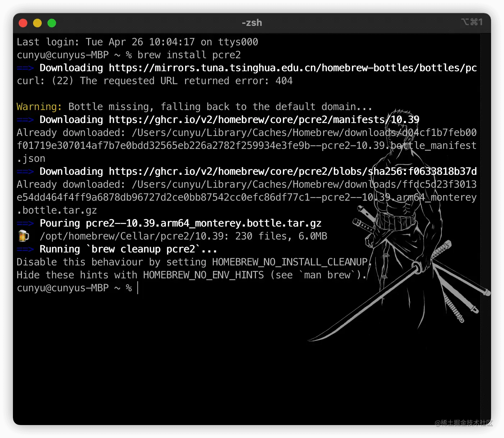Click the yellow 'Warning:' label
504x438 pixels.
pos(39,107)
